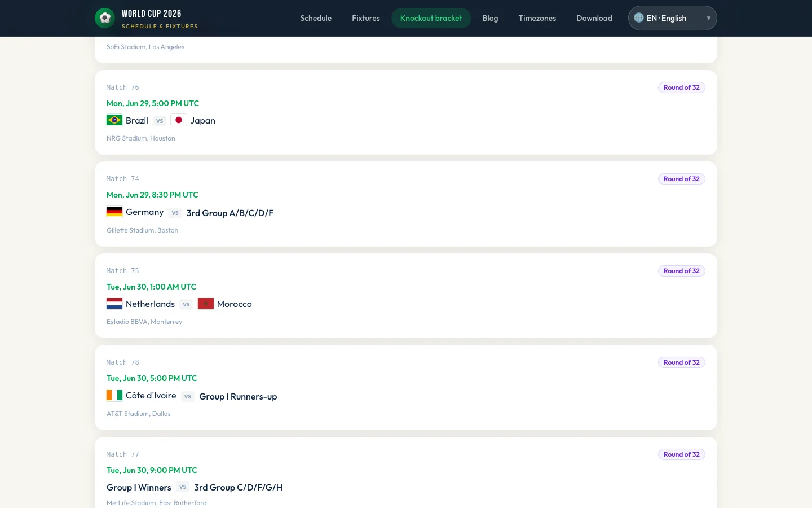Click the Netherlands team name
The height and width of the screenshot is (508, 812).
(x=151, y=304)
